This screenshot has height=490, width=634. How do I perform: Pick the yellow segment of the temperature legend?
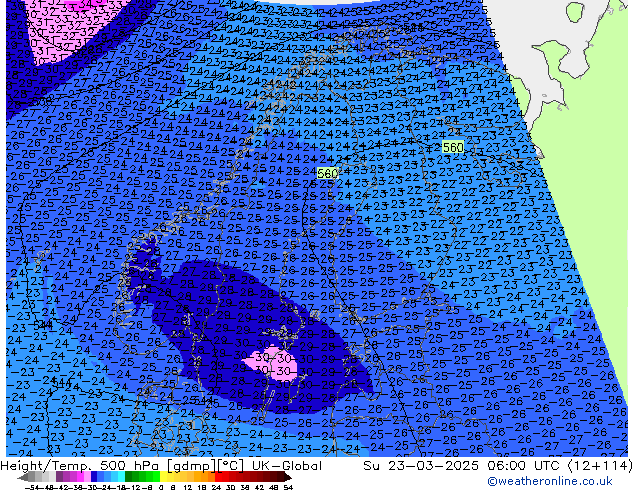[163, 477]
